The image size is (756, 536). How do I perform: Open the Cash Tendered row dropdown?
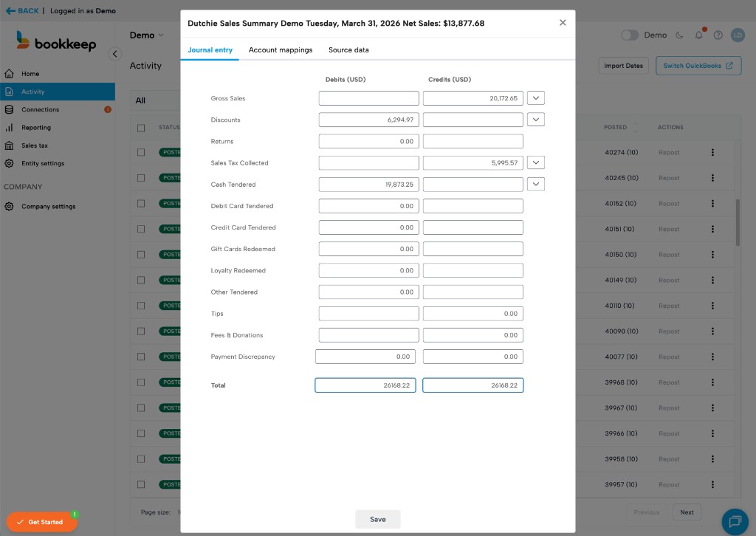coord(536,185)
